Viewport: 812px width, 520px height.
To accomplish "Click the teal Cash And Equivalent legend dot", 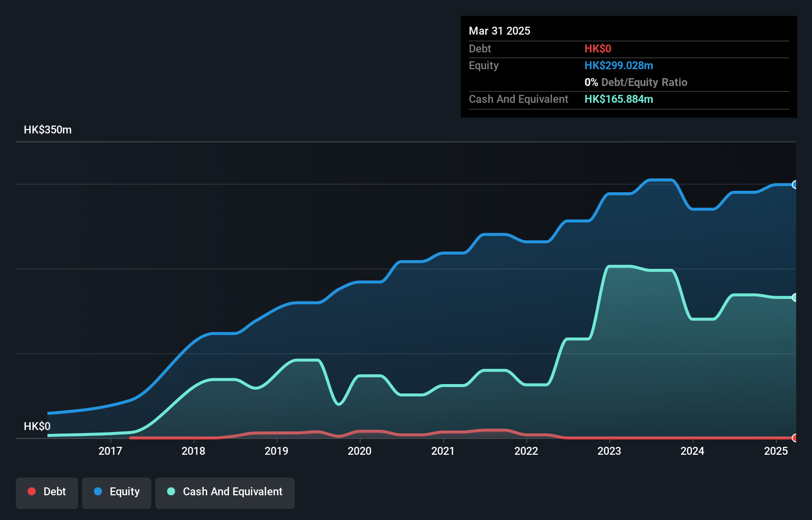I will click(171, 491).
